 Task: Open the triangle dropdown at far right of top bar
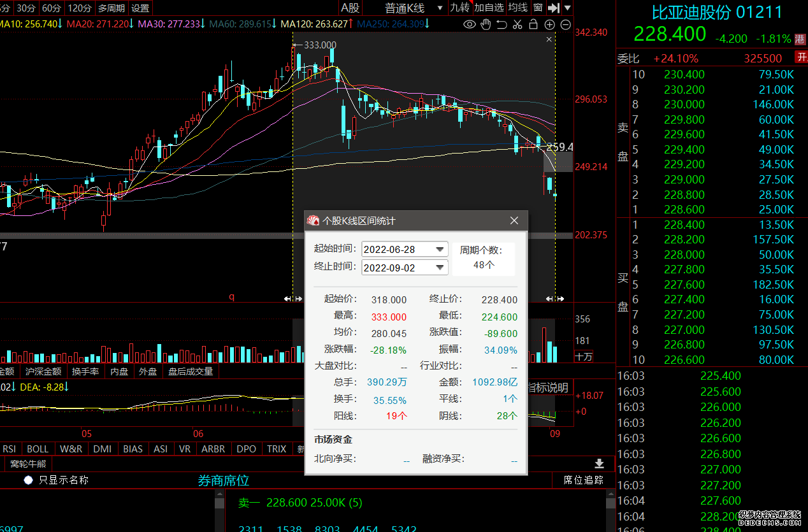coord(567,8)
